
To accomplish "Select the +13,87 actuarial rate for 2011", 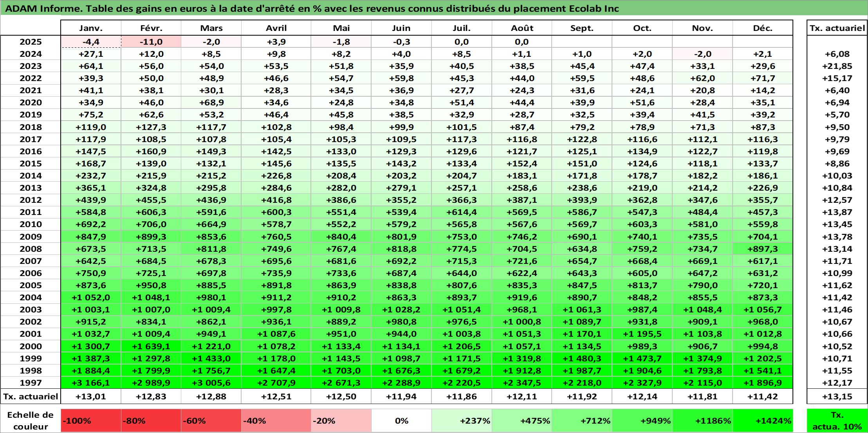I will [837, 212].
